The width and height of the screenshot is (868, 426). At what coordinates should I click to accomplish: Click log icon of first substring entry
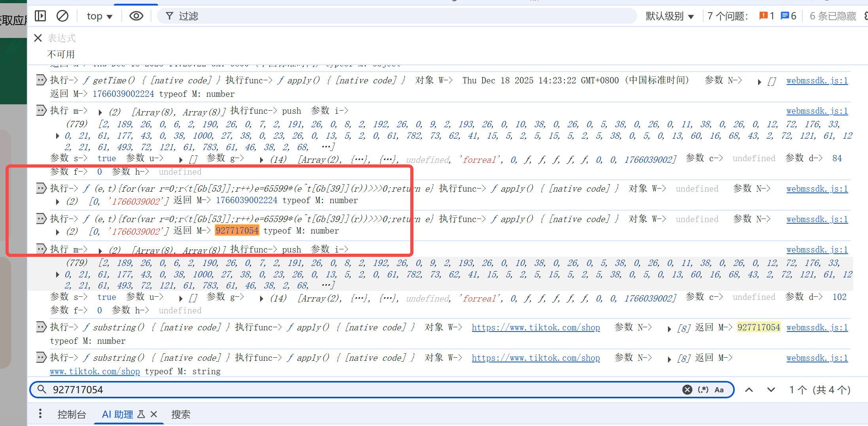tap(41, 327)
